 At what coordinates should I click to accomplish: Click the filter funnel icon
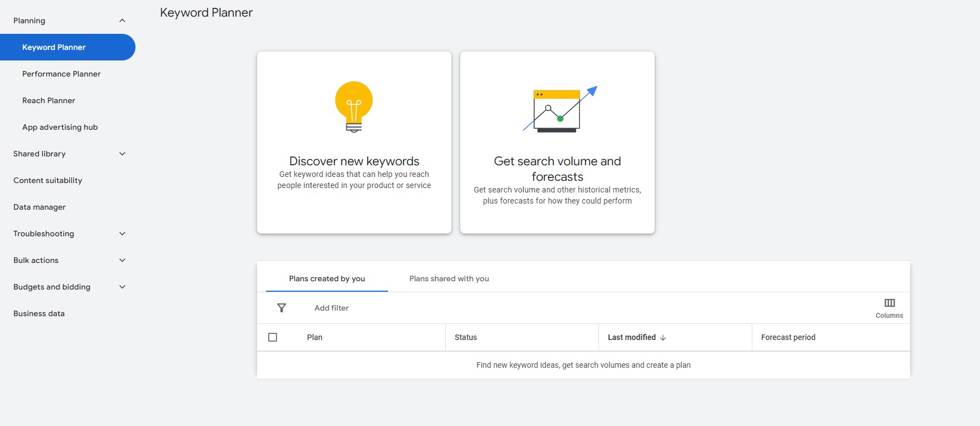pyautogui.click(x=282, y=308)
